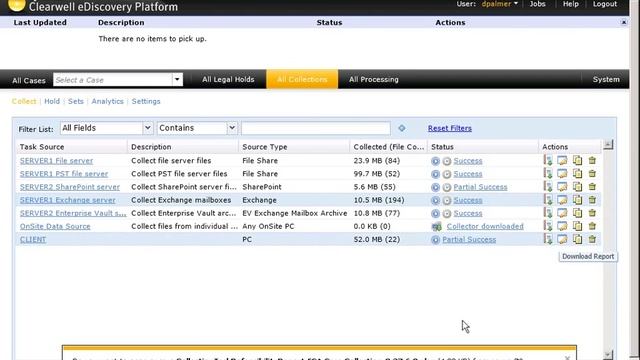Open the SERVER1 PST file server link
This screenshot has height=360, width=640.
click(64, 174)
